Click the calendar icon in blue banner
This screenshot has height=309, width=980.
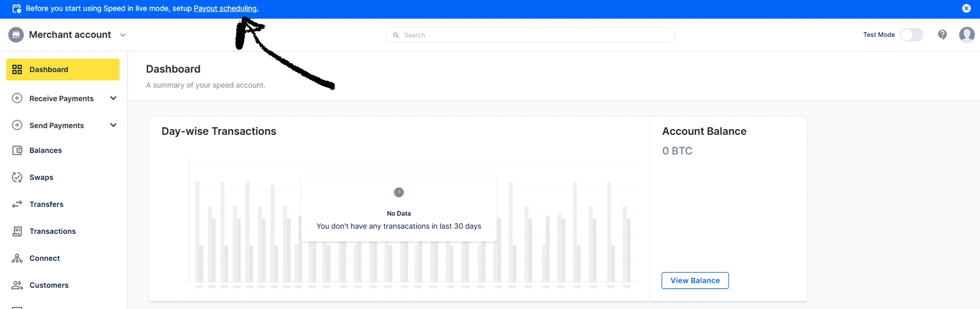[17, 8]
